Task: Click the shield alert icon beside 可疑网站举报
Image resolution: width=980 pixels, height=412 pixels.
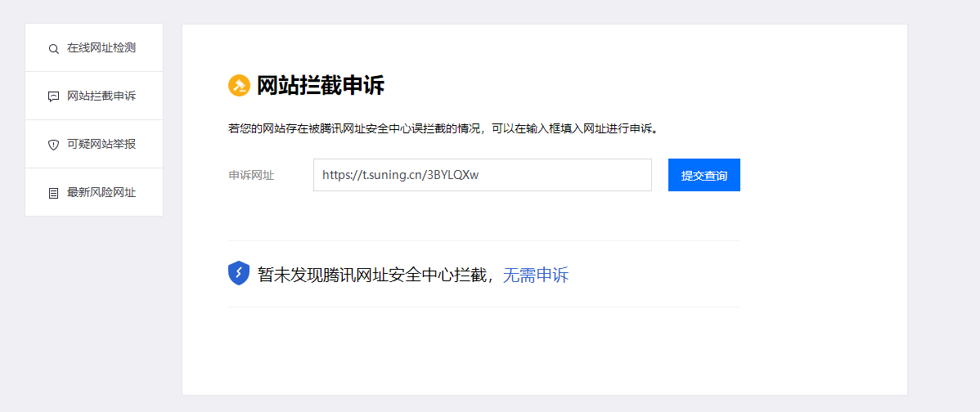Action: [x=53, y=145]
